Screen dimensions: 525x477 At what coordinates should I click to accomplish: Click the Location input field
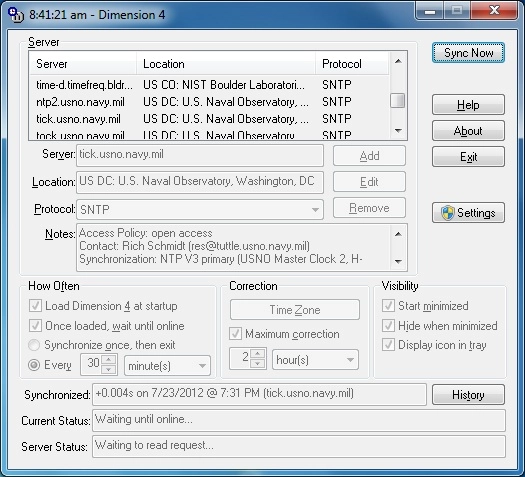[x=200, y=182]
